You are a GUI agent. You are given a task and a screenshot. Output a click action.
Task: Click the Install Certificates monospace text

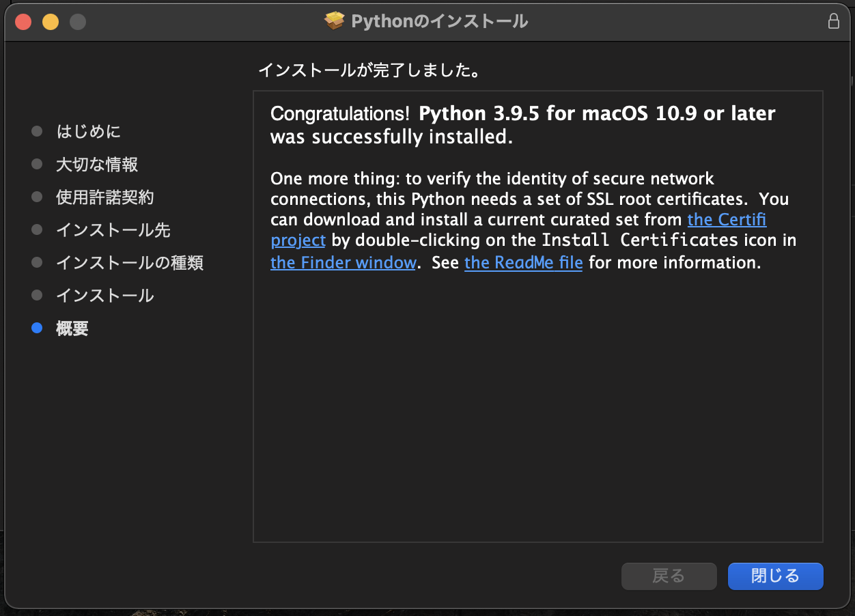pos(640,240)
